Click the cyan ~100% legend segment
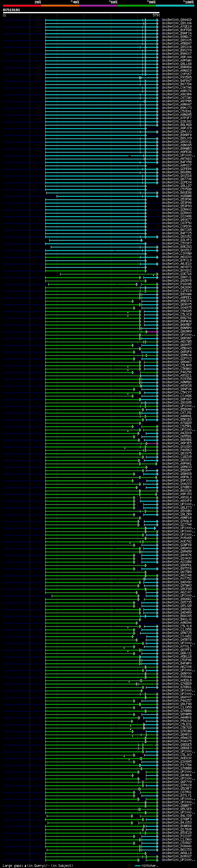The width and height of the screenshot is (197, 868). 175,6
